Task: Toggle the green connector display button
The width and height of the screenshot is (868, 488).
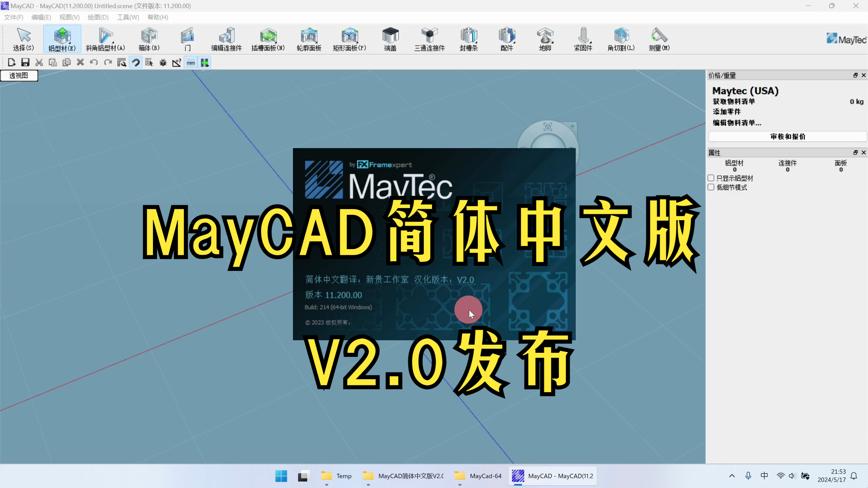Action: click(204, 62)
